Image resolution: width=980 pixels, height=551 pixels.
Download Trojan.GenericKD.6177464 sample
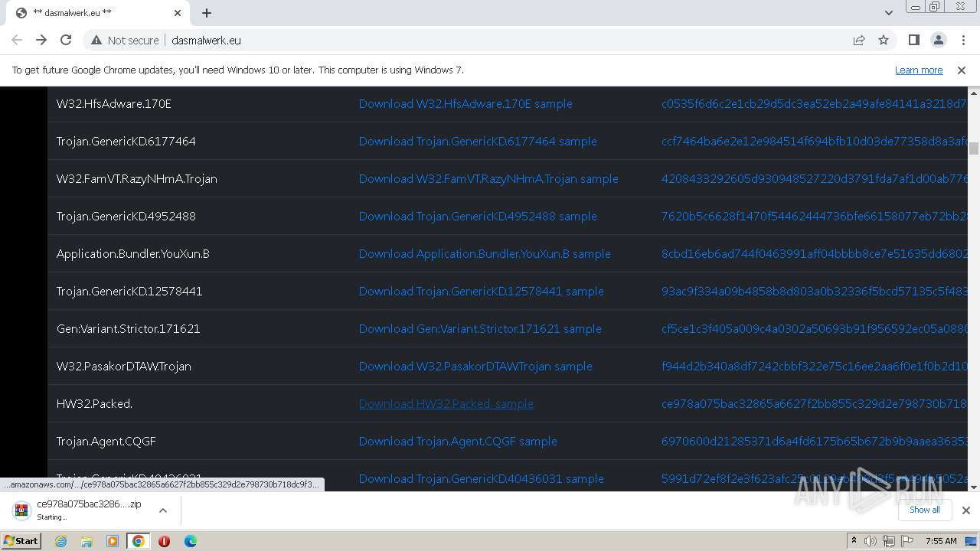pos(478,141)
